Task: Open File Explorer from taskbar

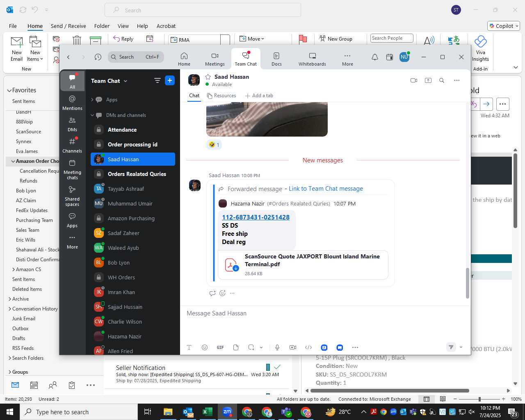Action: tap(168, 412)
